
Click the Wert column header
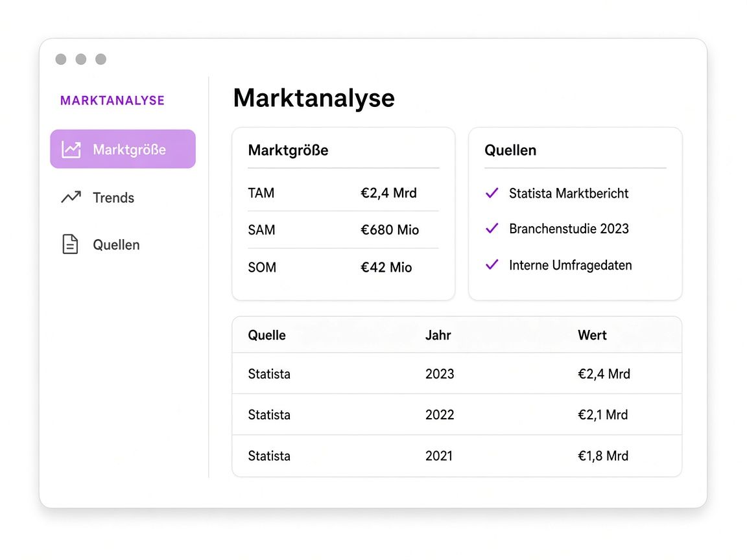(592, 335)
